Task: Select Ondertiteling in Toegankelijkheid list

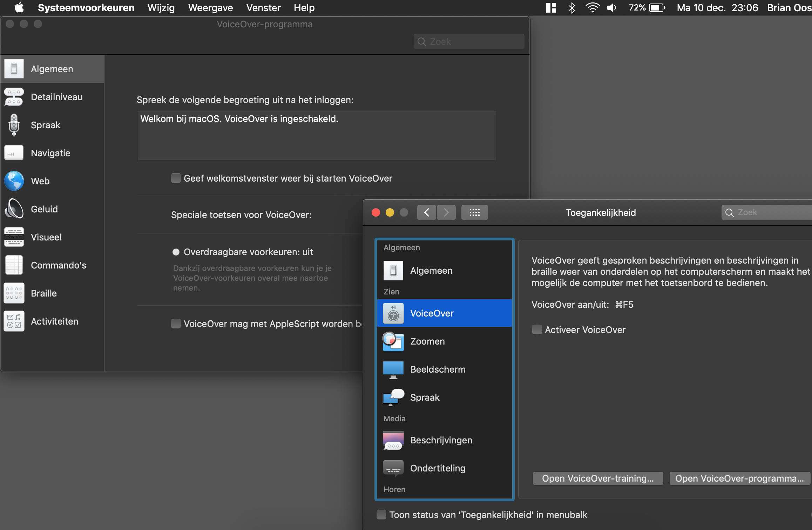Action: pos(444,468)
